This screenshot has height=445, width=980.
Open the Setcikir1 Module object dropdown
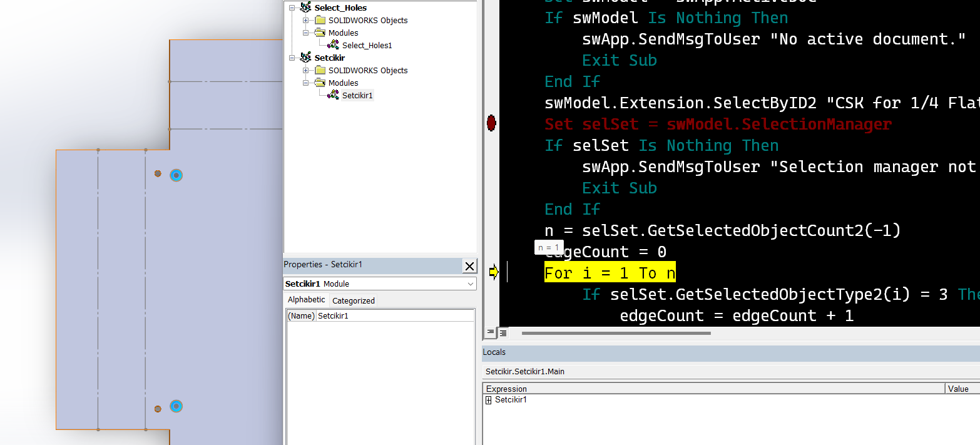(471, 284)
